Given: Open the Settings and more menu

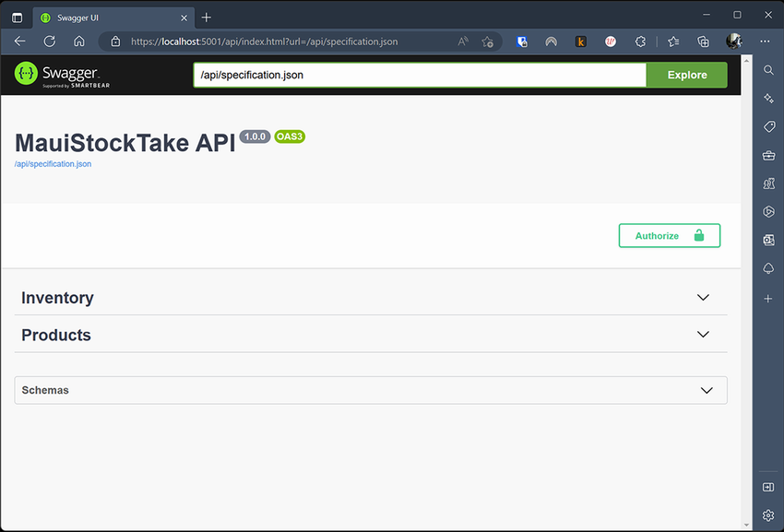Looking at the screenshot, I should 765,41.
